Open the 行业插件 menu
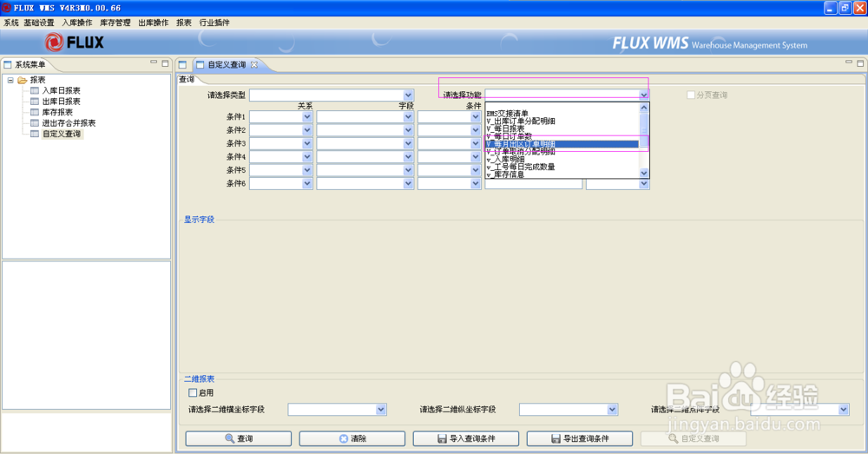The height and width of the screenshot is (454, 868). click(214, 23)
